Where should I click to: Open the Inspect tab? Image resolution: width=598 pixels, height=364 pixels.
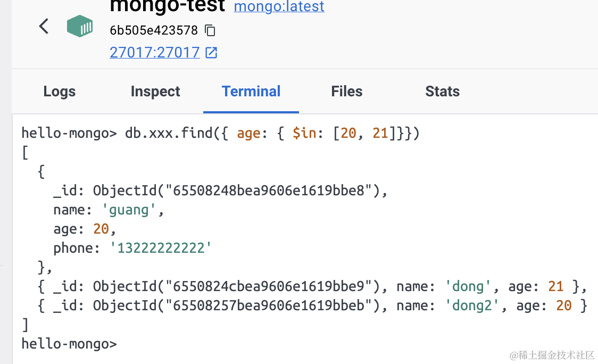click(155, 92)
